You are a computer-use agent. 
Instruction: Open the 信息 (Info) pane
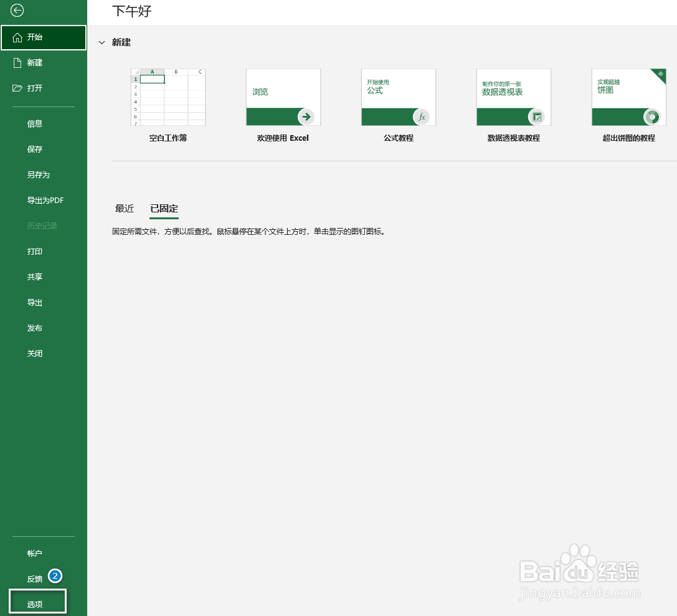click(36, 123)
